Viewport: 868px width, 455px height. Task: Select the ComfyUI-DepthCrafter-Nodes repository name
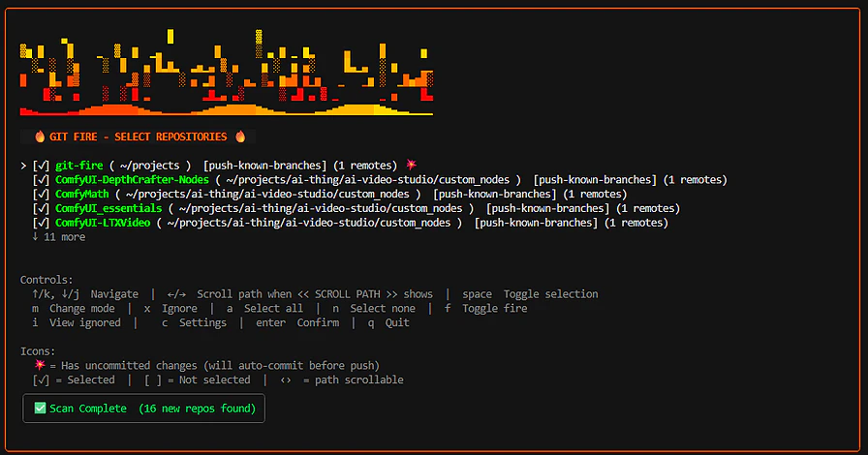tap(133, 180)
